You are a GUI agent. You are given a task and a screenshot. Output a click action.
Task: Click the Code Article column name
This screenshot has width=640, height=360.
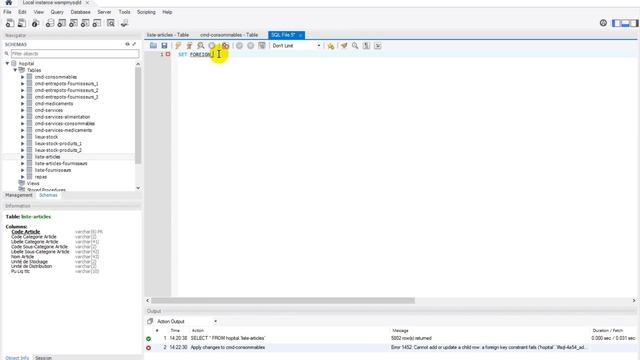26,232
